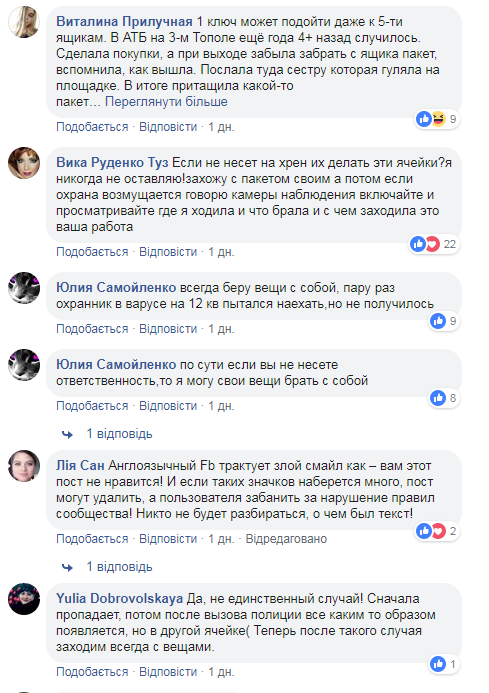Reply to Виталина Прилучная's comment via Відповісти
This screenshot has width=489, height=693.
point(168,127)
